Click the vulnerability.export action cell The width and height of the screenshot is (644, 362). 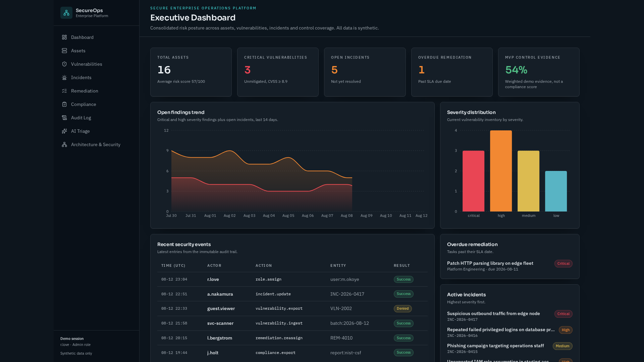pyautogui.click(x=279, y=308)
